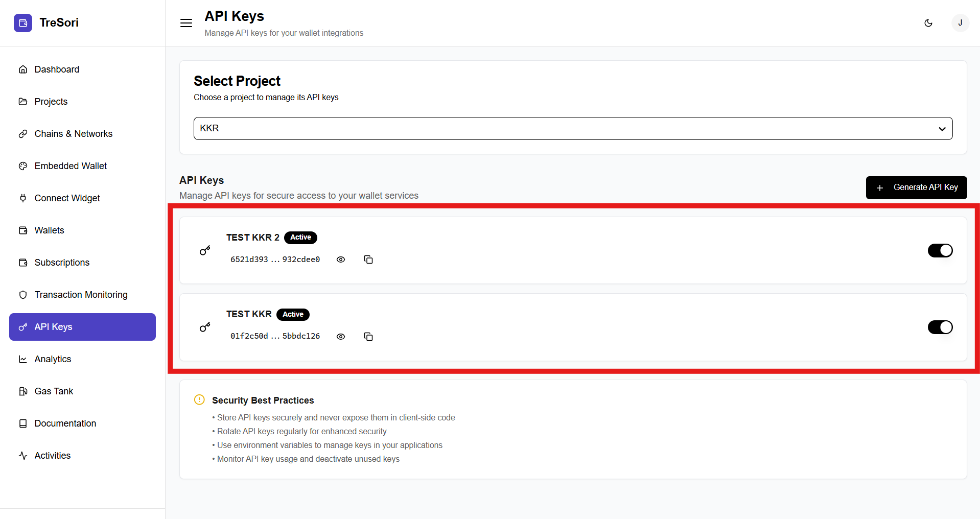
Task: Copy the TEST KKR 2 API key
Action: (x=368, y=259)
